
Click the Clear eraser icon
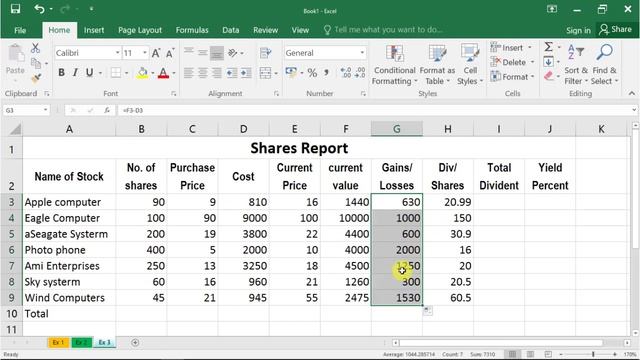(549, 76)
